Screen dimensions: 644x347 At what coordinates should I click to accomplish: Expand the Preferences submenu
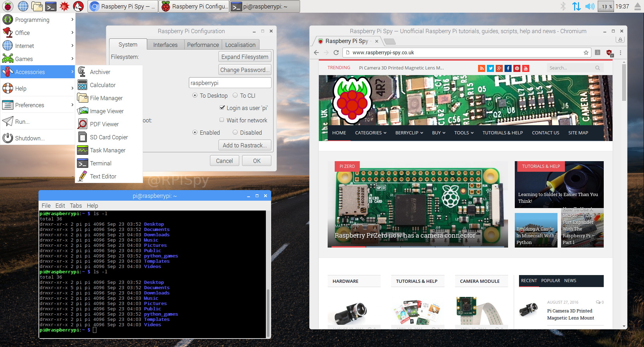click(37, 105)
